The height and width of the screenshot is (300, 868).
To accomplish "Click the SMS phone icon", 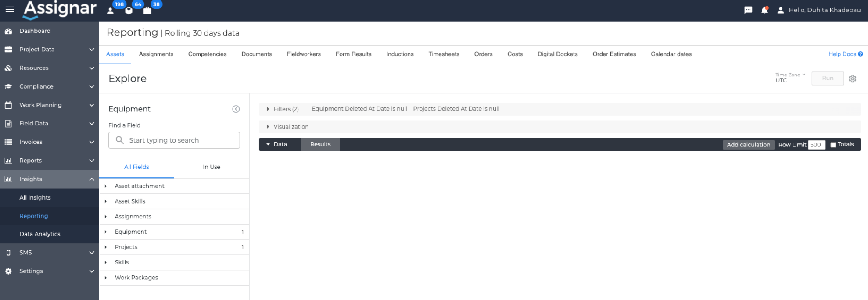I will (8, 253).
